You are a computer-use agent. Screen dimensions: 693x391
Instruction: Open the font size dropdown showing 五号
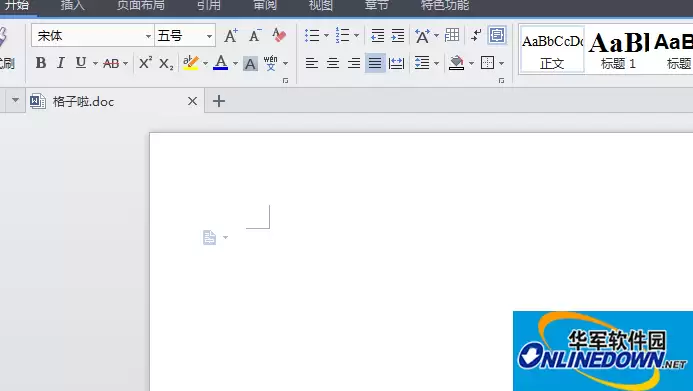pos(185,35)
